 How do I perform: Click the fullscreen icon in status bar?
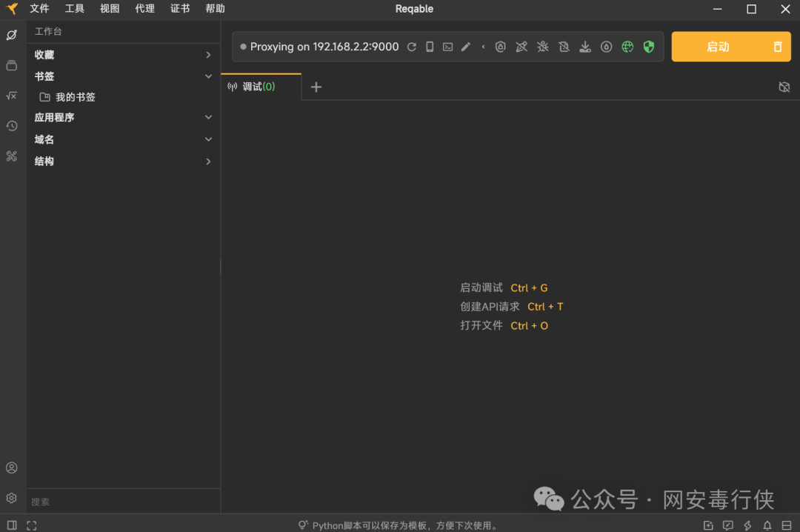pyautogui.click(x=32, y=525)
